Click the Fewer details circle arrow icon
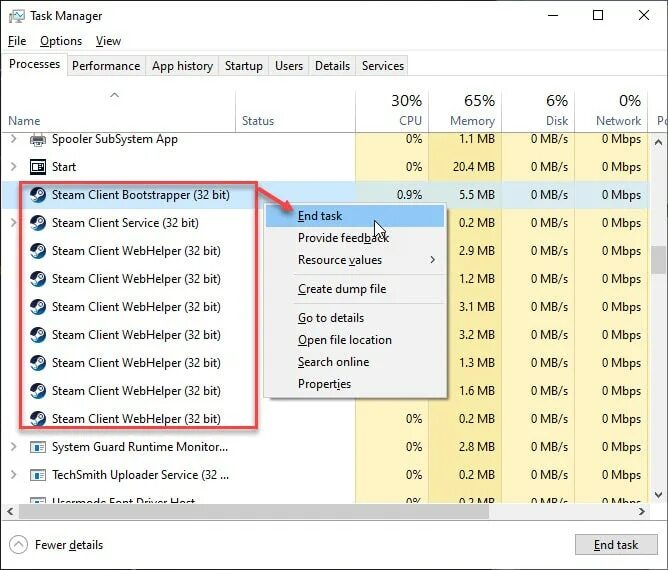 click(x=18, y=545)
